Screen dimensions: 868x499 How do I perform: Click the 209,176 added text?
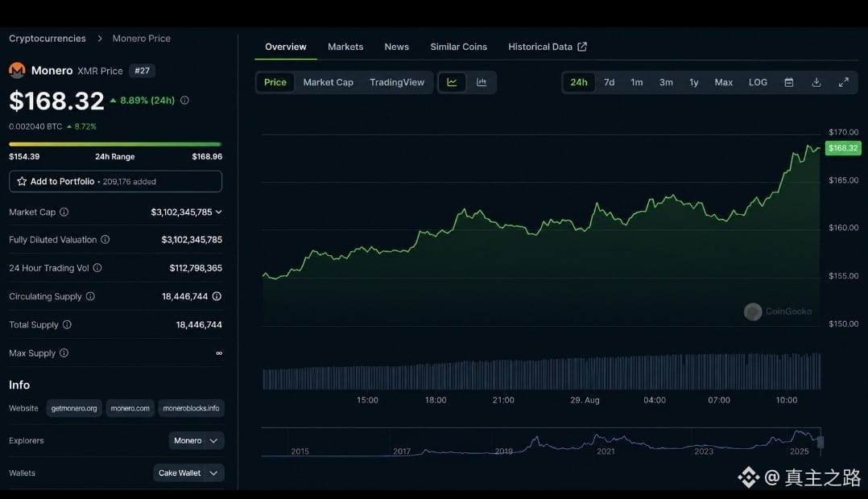(130, 181)
